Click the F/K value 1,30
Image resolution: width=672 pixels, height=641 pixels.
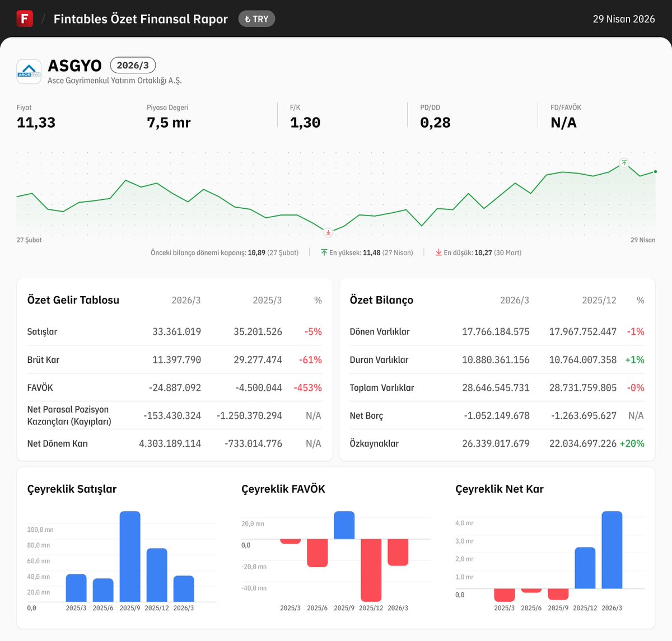click(305, 123)
